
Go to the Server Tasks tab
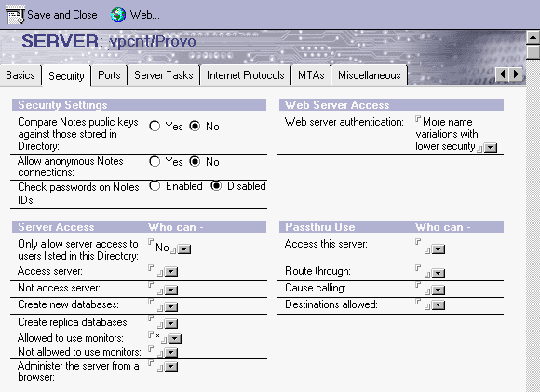click(x=164, y=75)
